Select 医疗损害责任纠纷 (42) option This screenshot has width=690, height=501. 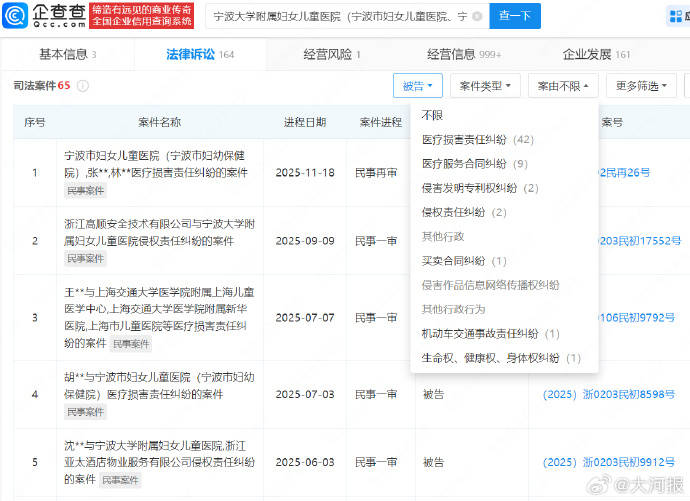pyautogui.click(x=477, y=140)
